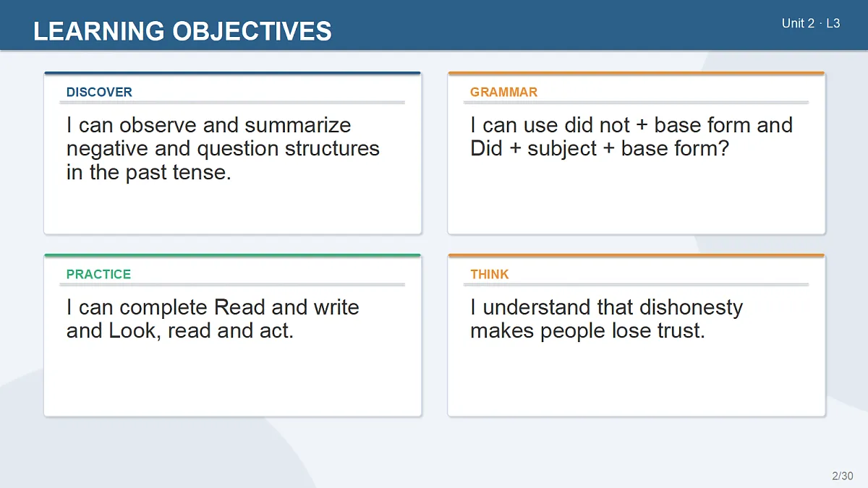Click the orange bar atop THINK card
Screen dimensions: 868x488
coord(637,255)
